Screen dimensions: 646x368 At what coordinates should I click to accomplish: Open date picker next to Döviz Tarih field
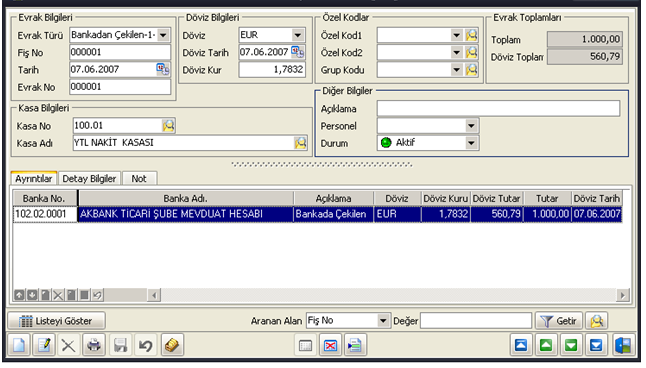[x=297, y=52]
